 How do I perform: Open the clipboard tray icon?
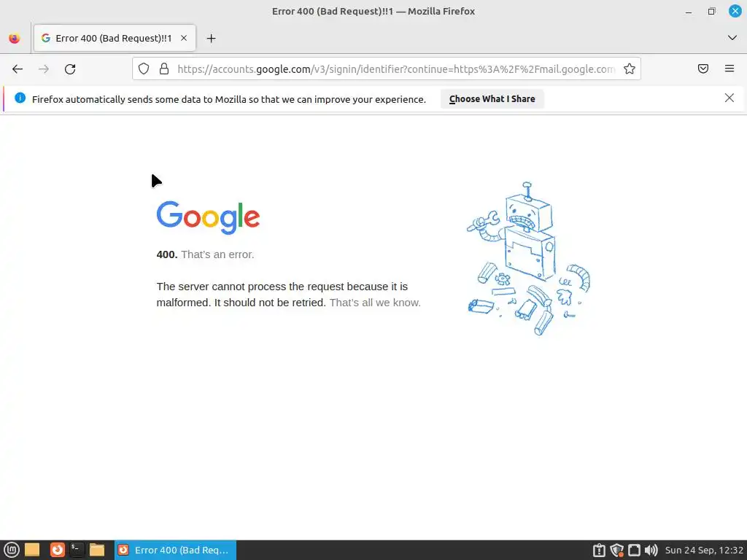pyautogui.click(x=599, y=551)
